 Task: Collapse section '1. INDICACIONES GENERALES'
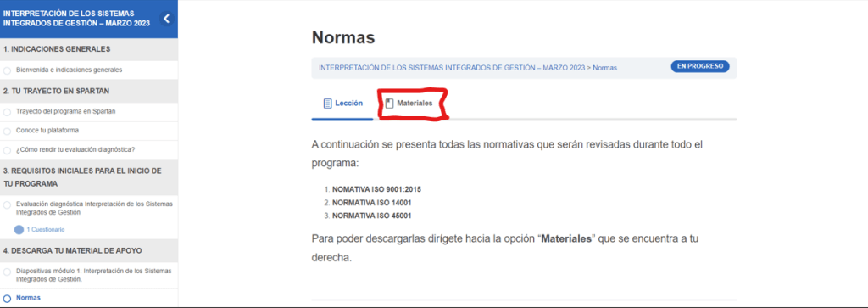[x=88, y=49]
